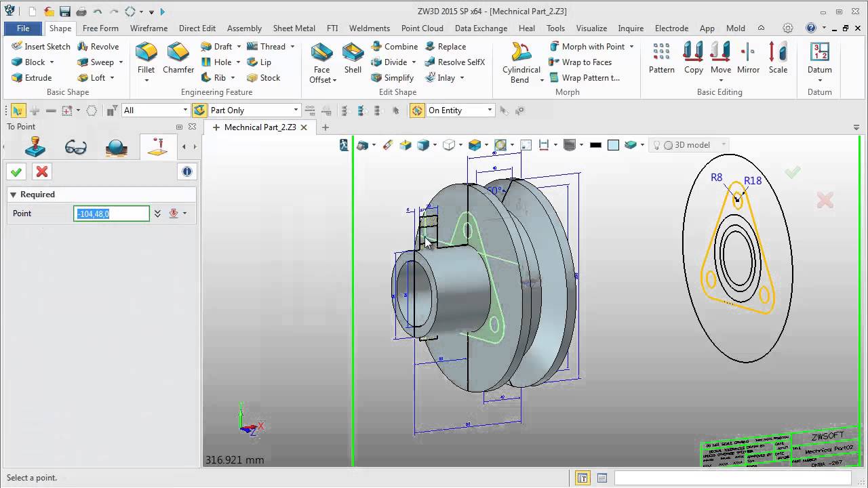Expand the Thread dropdown arrow
The width and height of the screenshot is (868, 488).
pos(292,47)
